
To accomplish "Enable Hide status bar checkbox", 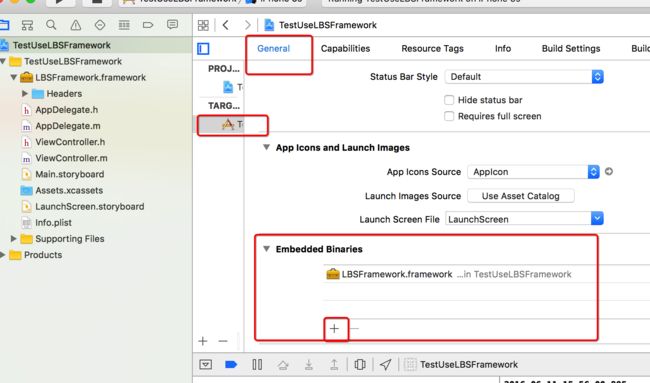I will 449,100.
